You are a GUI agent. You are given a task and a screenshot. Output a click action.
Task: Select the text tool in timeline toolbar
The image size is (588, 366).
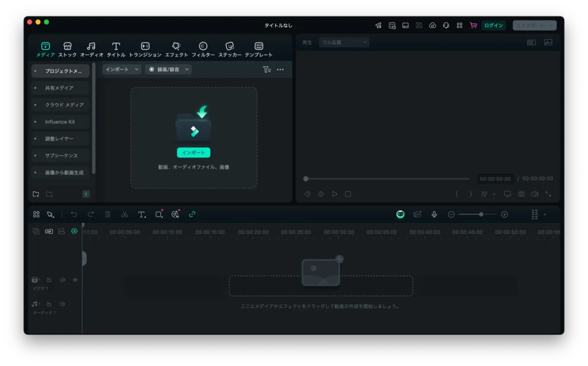[141, 214]
